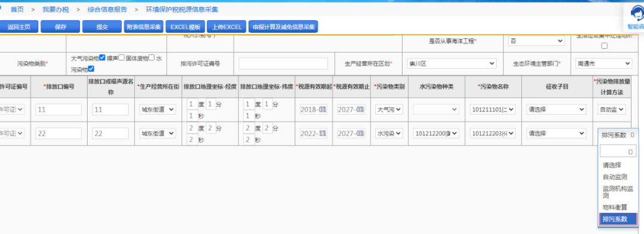
Task: Open the 是否从事海洋工程 dropdown
Action: click(x=537, y=41)
